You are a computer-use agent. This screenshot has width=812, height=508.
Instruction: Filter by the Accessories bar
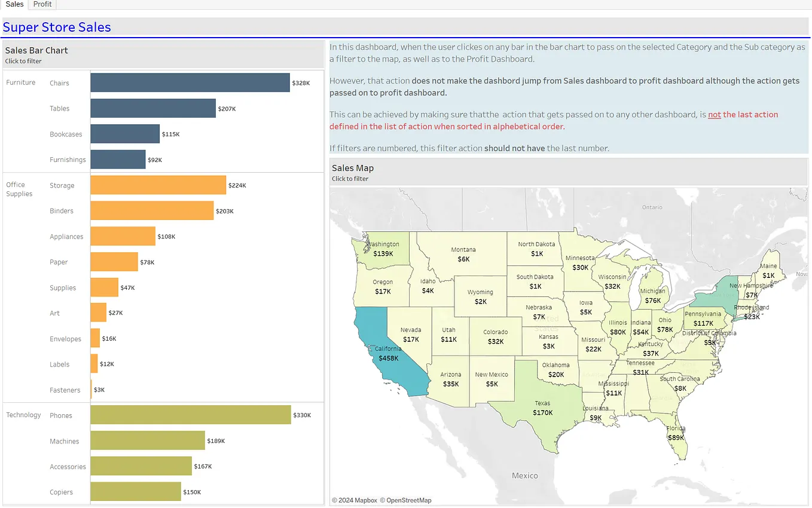pos(141,466)
